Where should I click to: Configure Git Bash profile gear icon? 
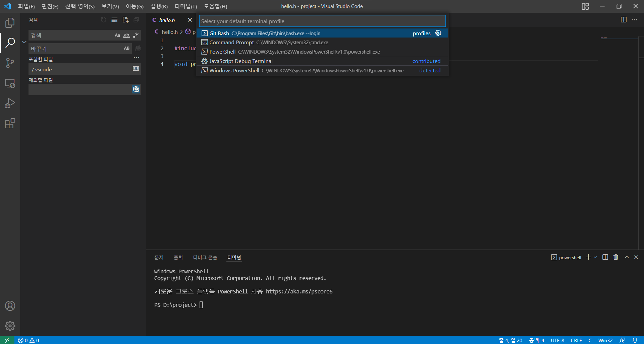pos(438,33)
